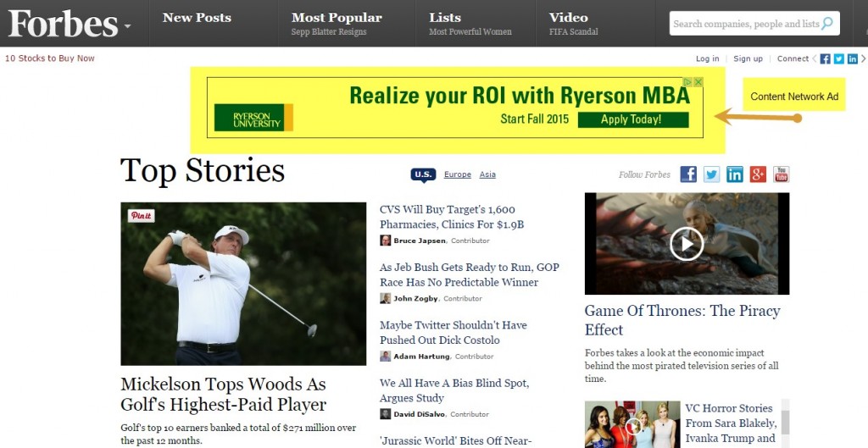Open Bruce Japsen contributor name

click(420, 241)
